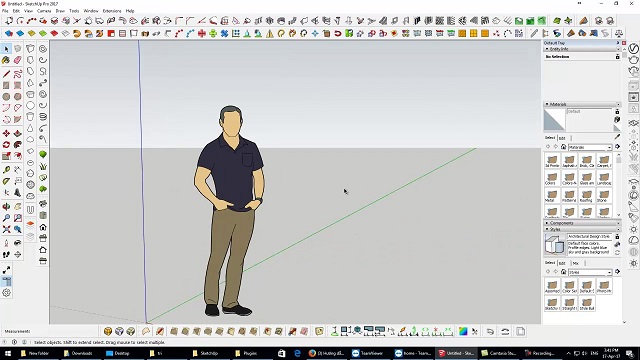640x360 pixels.
Task: Choose the pink Eraser tool
Action: coord(18,60)
